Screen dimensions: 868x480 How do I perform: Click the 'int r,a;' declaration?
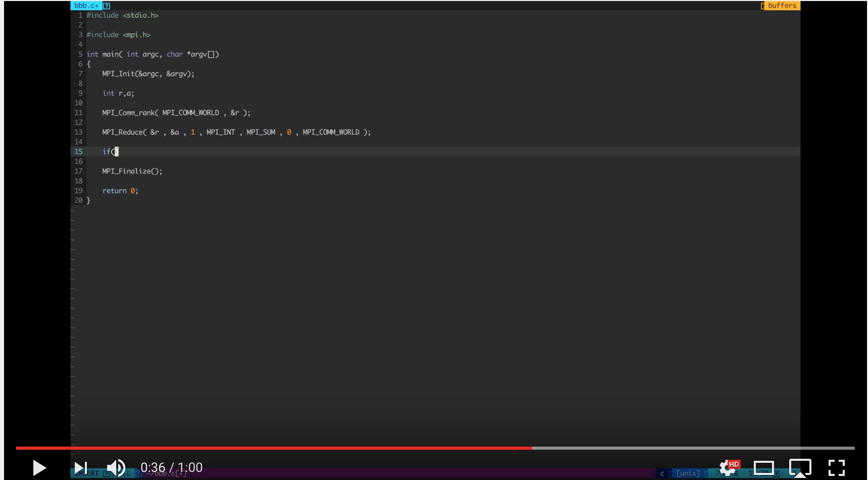(118, 93)
